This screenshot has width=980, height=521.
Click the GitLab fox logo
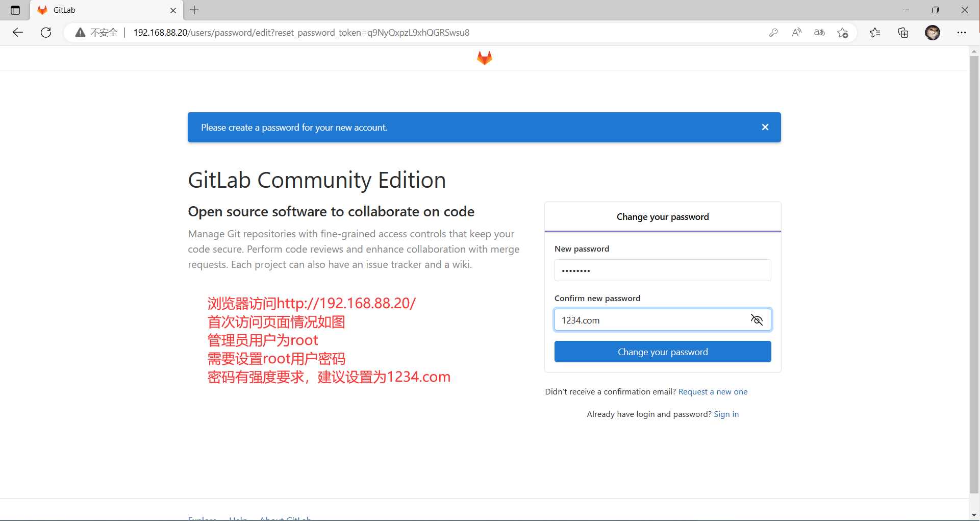point(484,58)
